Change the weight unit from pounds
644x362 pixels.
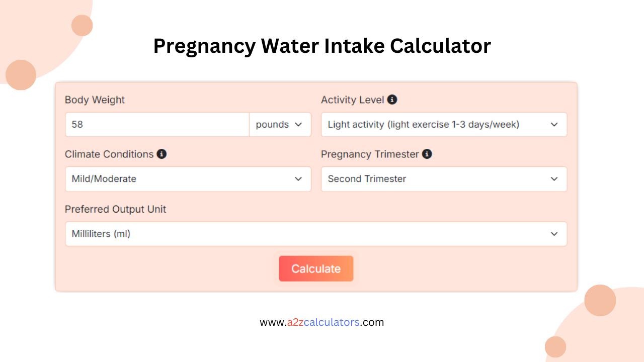(280, 124)
